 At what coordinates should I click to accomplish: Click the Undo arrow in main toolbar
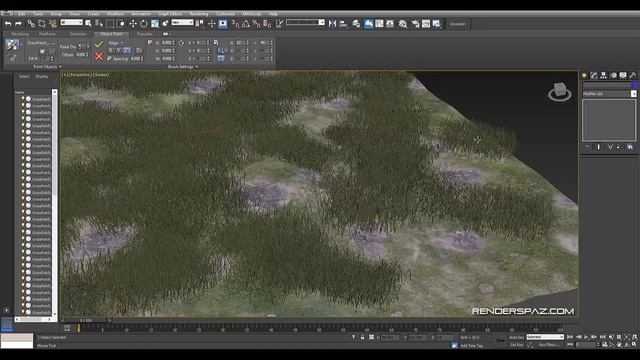(8, 24)
